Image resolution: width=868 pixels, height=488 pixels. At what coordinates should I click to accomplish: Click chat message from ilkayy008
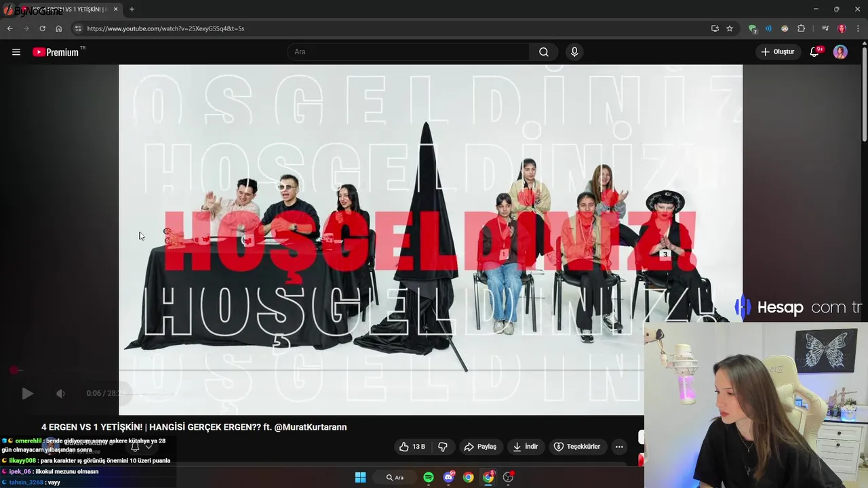pos(86,460)
